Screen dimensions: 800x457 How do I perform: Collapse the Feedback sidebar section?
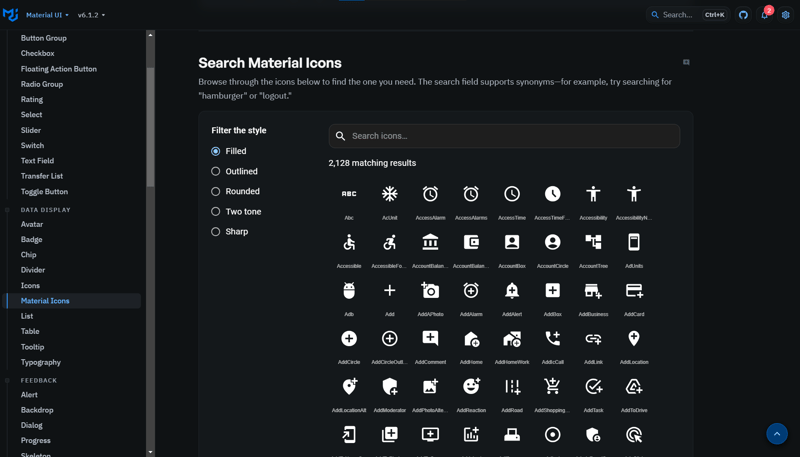[39, 380]
